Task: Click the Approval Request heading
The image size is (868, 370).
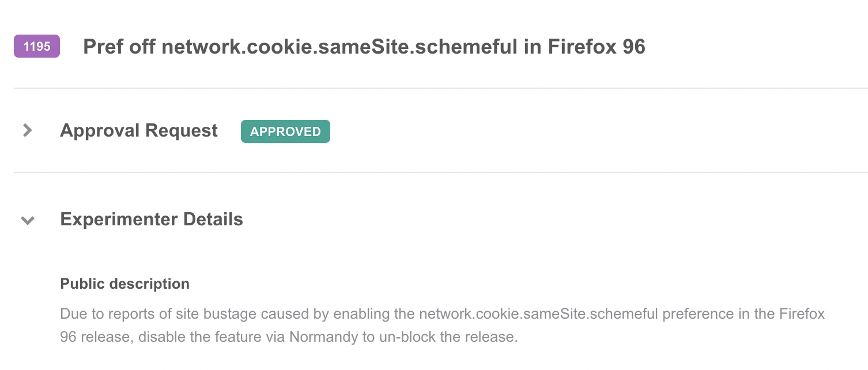Action: click(139, 131)
